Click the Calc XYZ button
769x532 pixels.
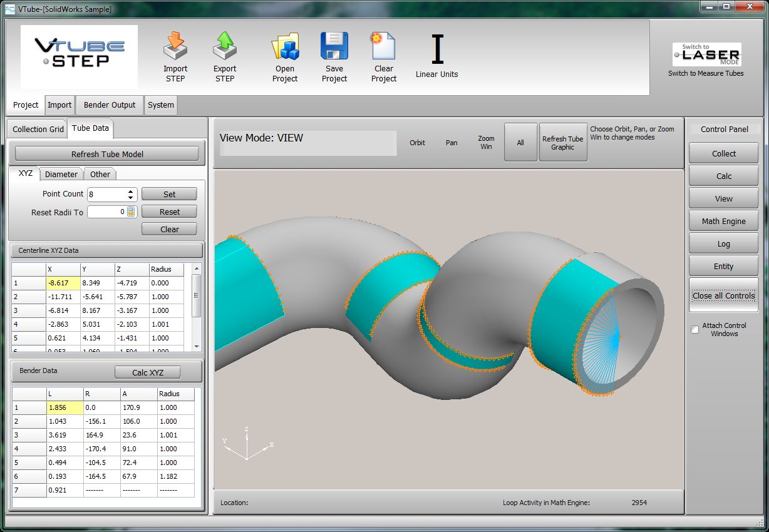pos(148,372)
